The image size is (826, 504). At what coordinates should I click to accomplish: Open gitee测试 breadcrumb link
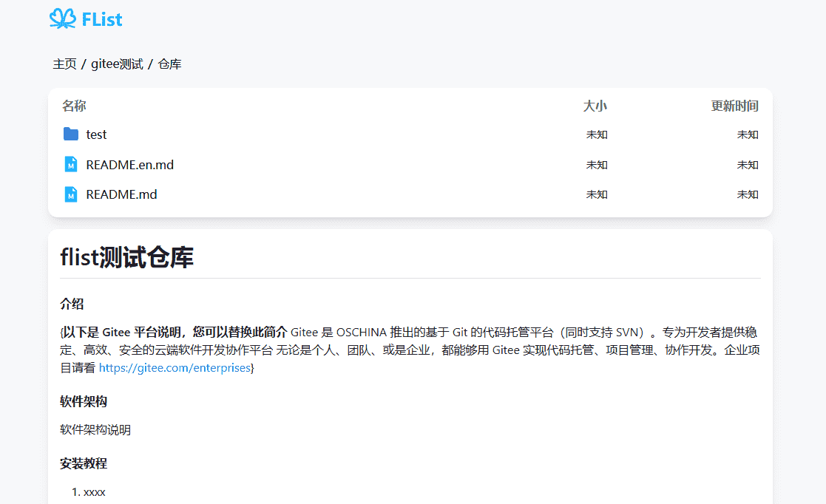coord(117,64)
